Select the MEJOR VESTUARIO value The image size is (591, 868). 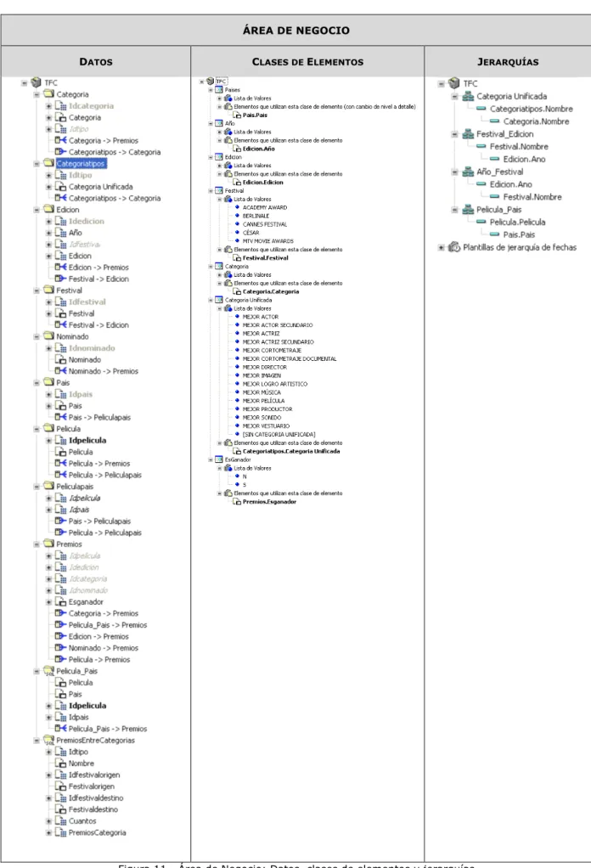coord(266,426)
